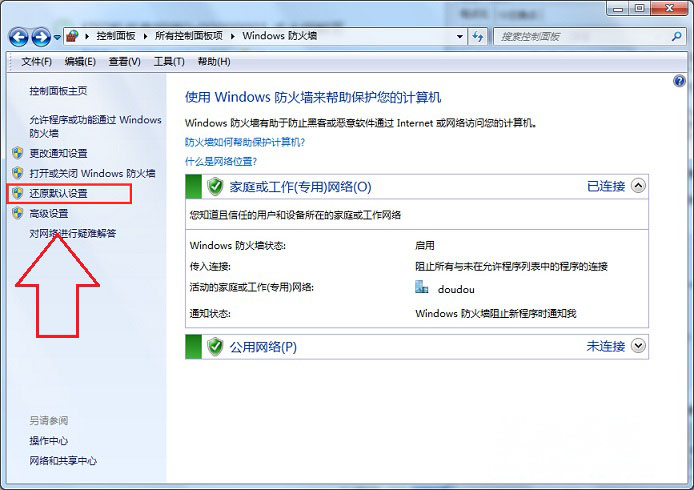Close the Windows 防火墙 window
This screenshot has height=490, width=694.
(x=670, y=8)
